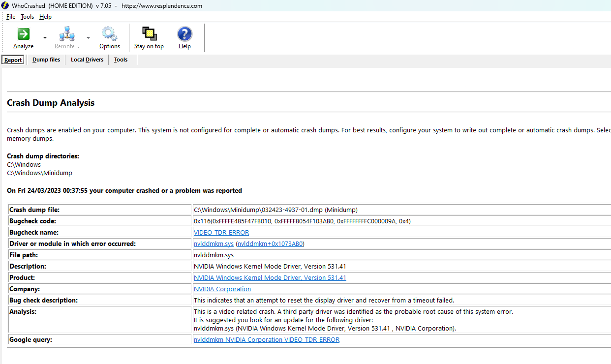Click the Help question mark icon
The width and height of the screenshot is (611, 364).
[x=184, y=34]
